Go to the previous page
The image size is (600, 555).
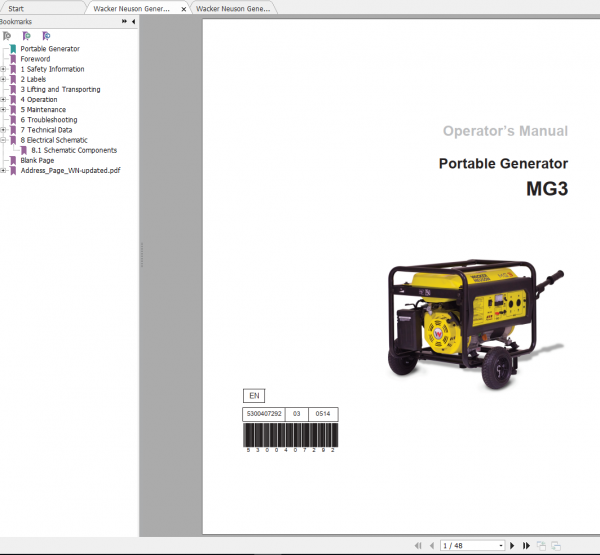pos(432,545)
